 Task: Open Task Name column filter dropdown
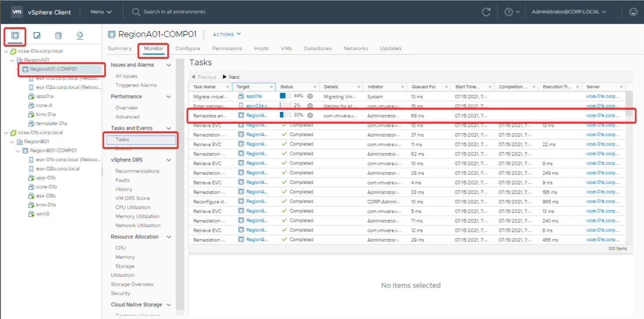[x=227, y=87]
